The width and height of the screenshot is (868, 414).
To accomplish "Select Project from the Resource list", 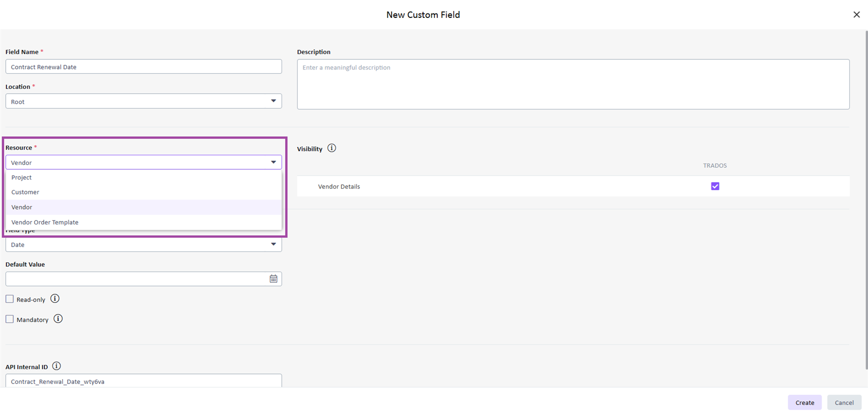I will (x=22, y=178).
